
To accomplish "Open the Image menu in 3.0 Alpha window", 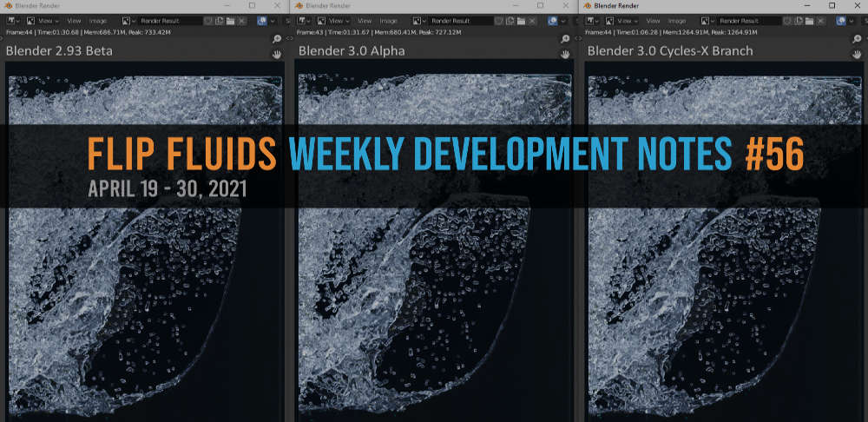I will (x=388, y=21).
